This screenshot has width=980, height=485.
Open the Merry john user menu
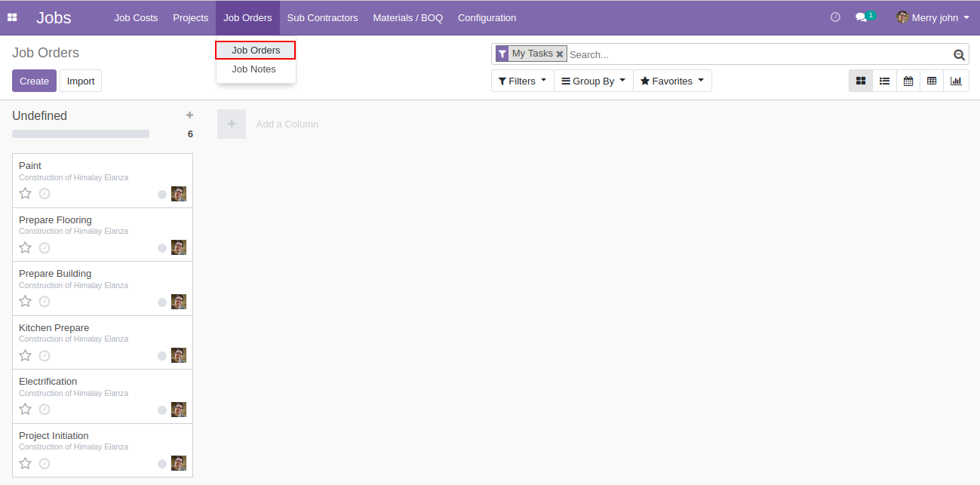tap(932, 17)
